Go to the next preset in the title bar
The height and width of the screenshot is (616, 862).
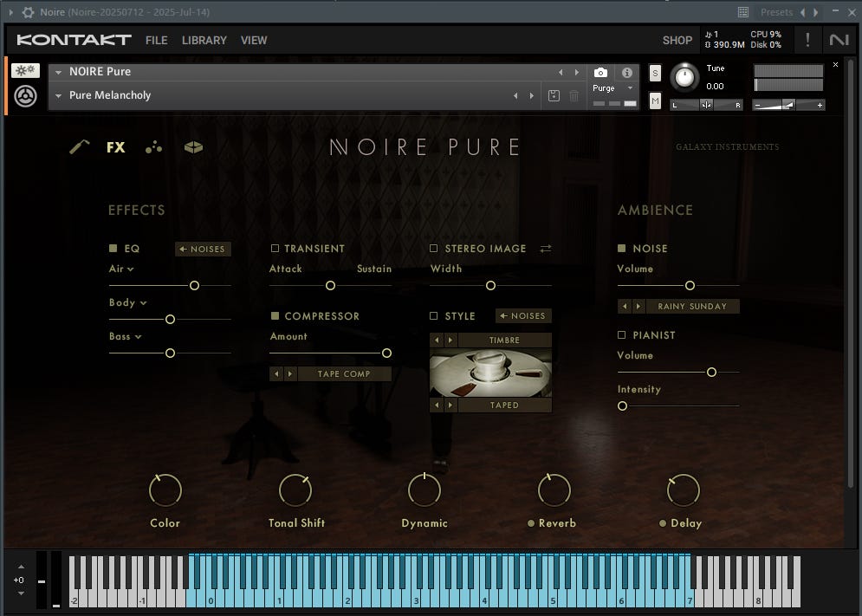click(816, 12)
